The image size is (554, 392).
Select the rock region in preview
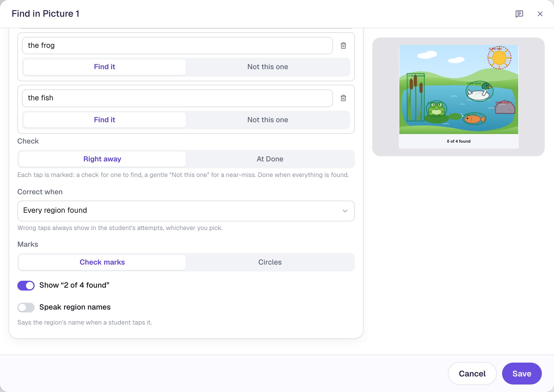click(505, 107)
